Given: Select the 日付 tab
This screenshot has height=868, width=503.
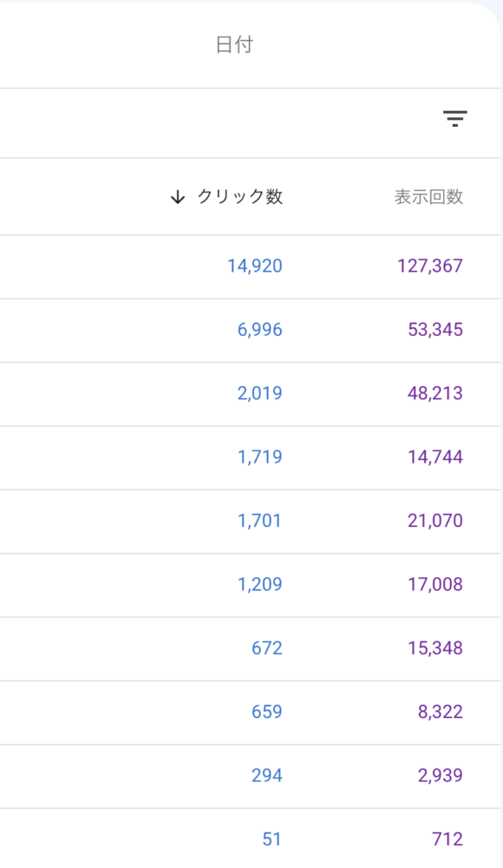Looking at the screenshot, I should tap(234, 45).
